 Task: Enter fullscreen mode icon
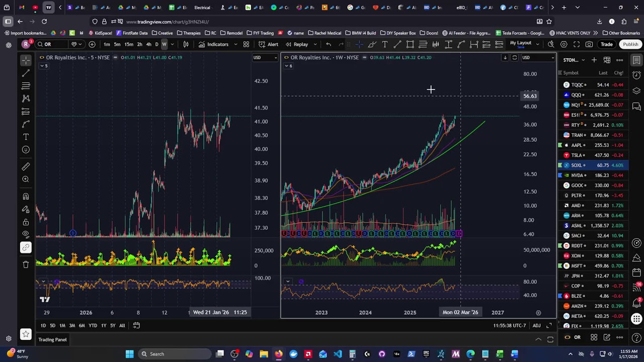click(x=577, y=44)
